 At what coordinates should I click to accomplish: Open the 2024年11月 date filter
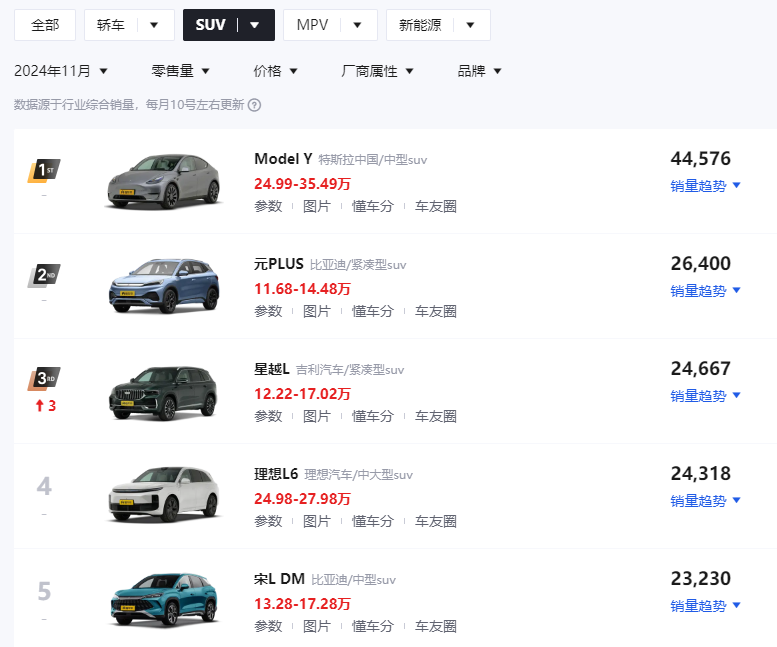coord(61,71)
